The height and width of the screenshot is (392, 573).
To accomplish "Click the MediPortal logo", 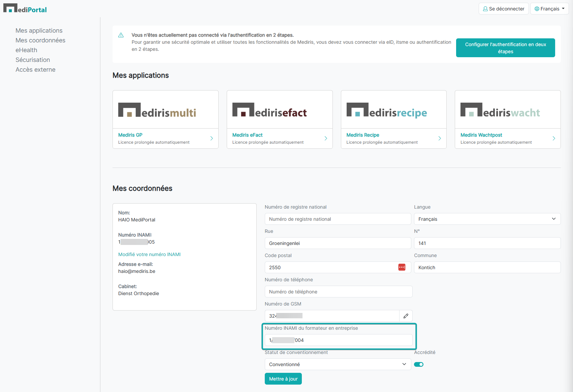I will [x=25, y=8].
